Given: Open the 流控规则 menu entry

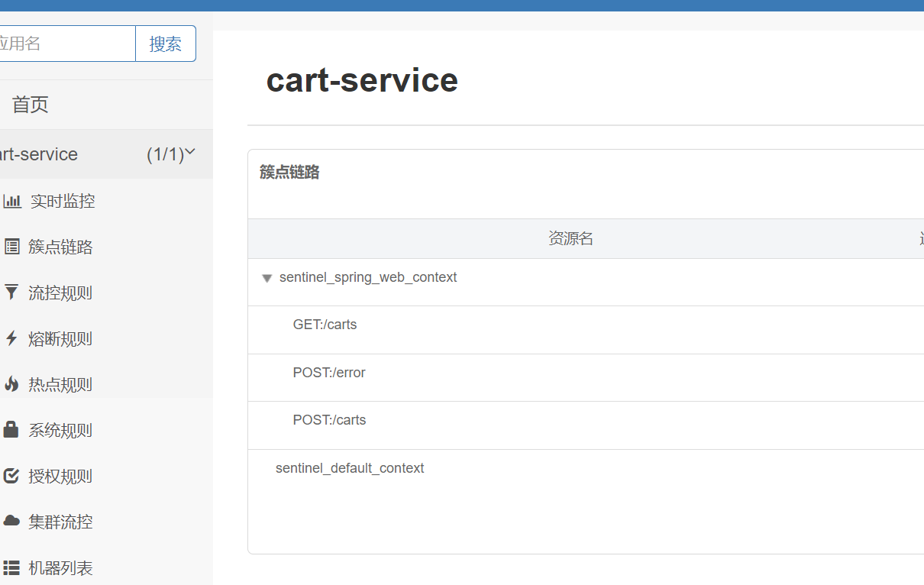Looking at the screenshot, I should pyautogui.click(x=60, y=292).
